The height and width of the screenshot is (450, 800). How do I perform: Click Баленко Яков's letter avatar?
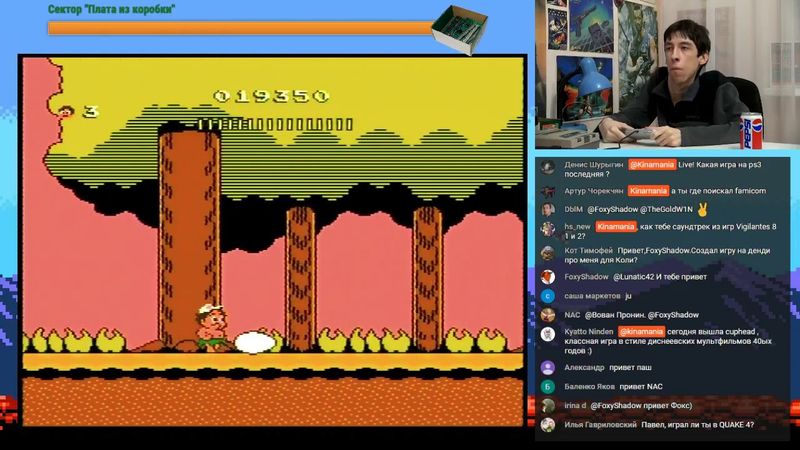click(x=548, y=386)
